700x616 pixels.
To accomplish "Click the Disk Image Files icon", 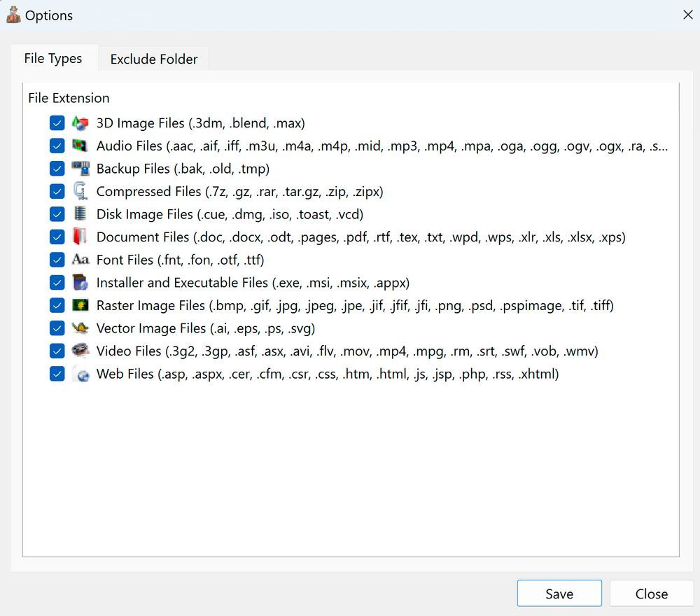I will point(80,214).
